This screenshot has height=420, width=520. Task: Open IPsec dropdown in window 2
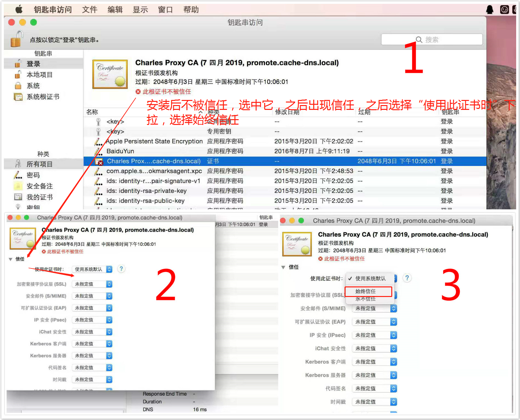pyautogui.click(x=92, y=320)
